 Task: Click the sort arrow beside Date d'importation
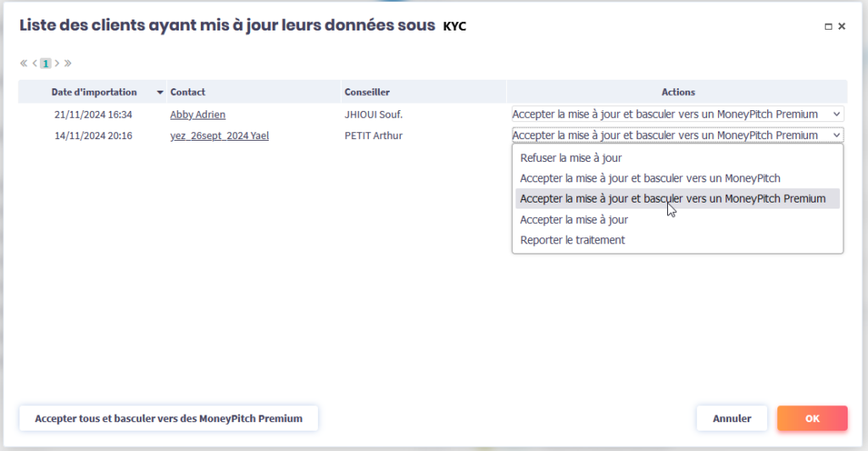[159, 92]
